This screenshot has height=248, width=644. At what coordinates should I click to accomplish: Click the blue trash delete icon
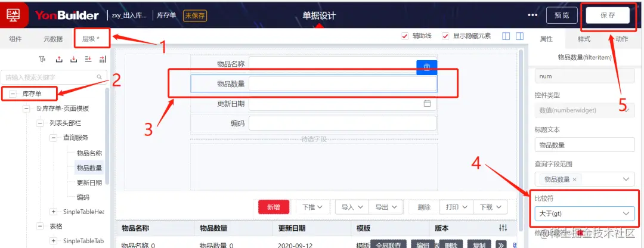point(427,67)
